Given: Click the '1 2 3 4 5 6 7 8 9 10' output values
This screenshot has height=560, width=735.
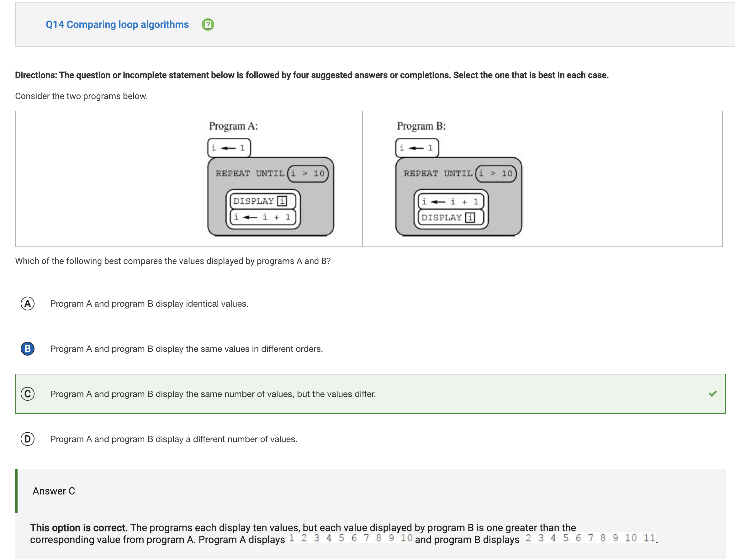Looking at the screenshot, I should tap(350, 538).
